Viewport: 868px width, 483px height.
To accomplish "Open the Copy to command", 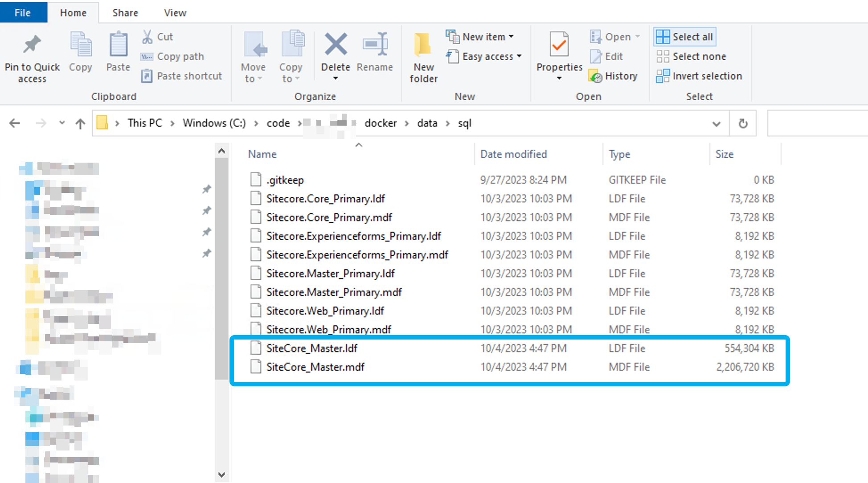I will tap(291, 57).
